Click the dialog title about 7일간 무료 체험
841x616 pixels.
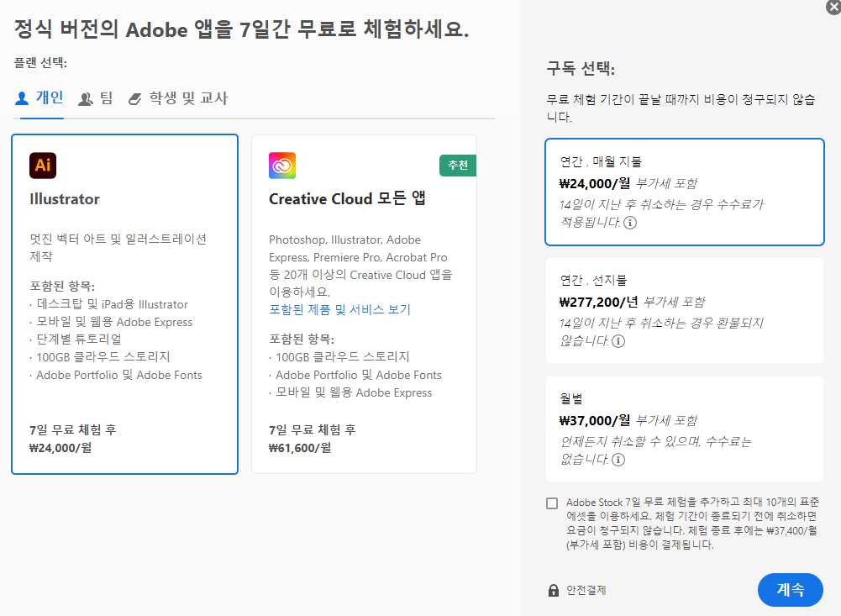241,29
